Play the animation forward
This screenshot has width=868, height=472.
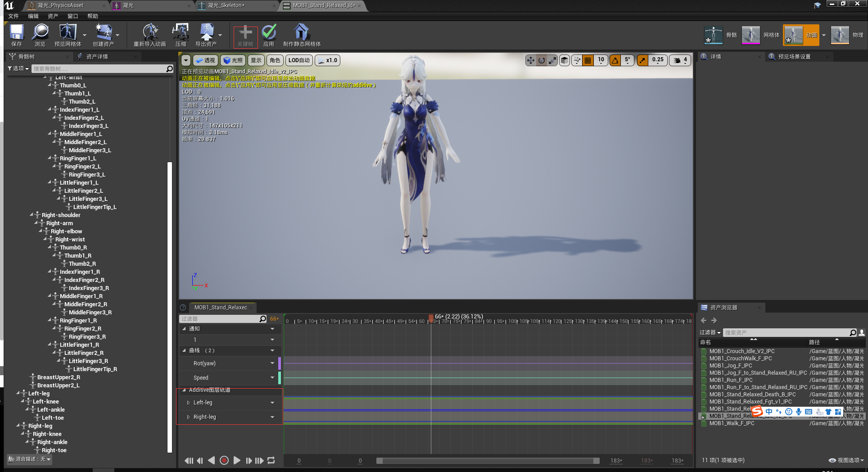tap(237, 460)
